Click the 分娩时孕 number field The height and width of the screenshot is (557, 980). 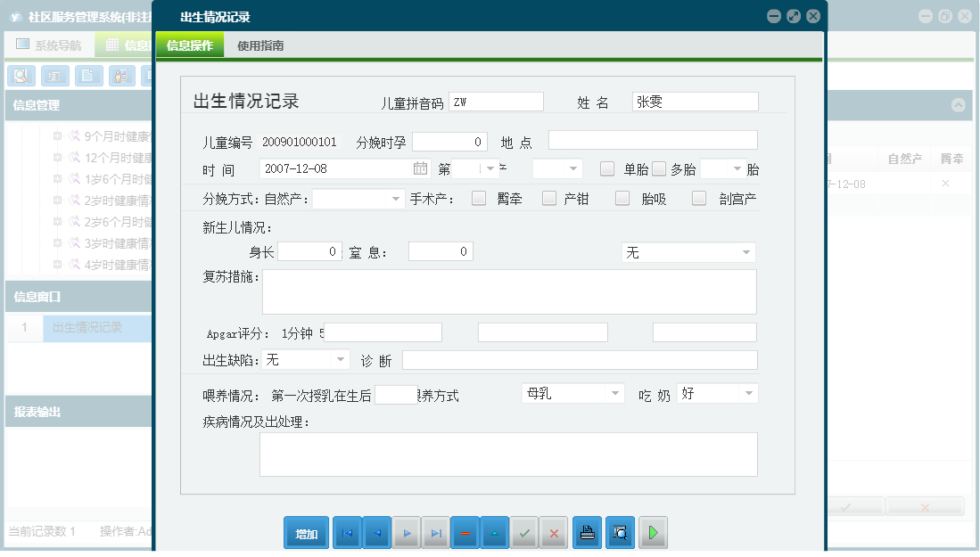[450, 142]
